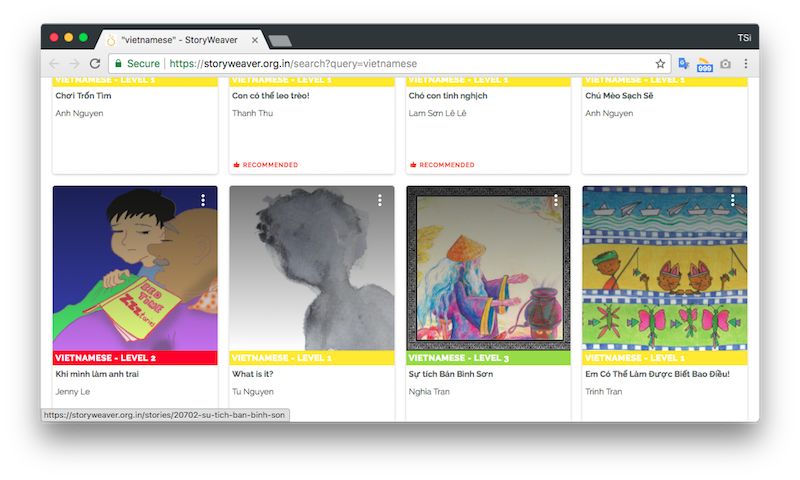Click author Tu Nguyen

[x=253, y=392]
